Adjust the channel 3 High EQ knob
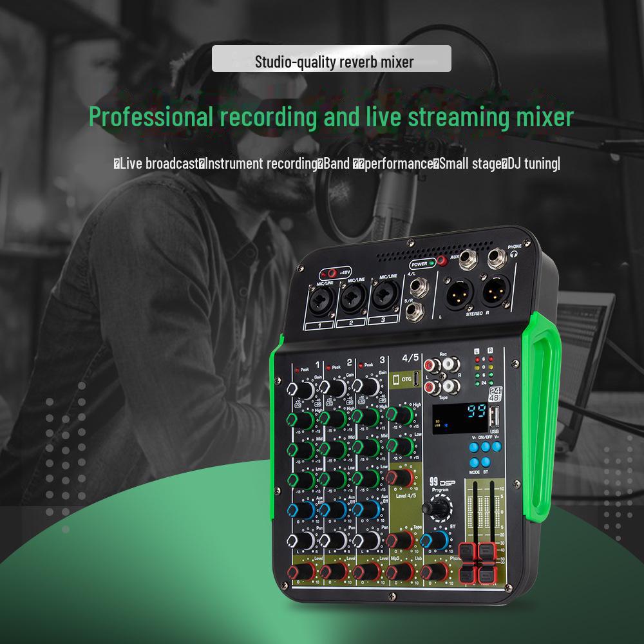Image resolution: width=644 pixels, height=644 pixels. 367,415
